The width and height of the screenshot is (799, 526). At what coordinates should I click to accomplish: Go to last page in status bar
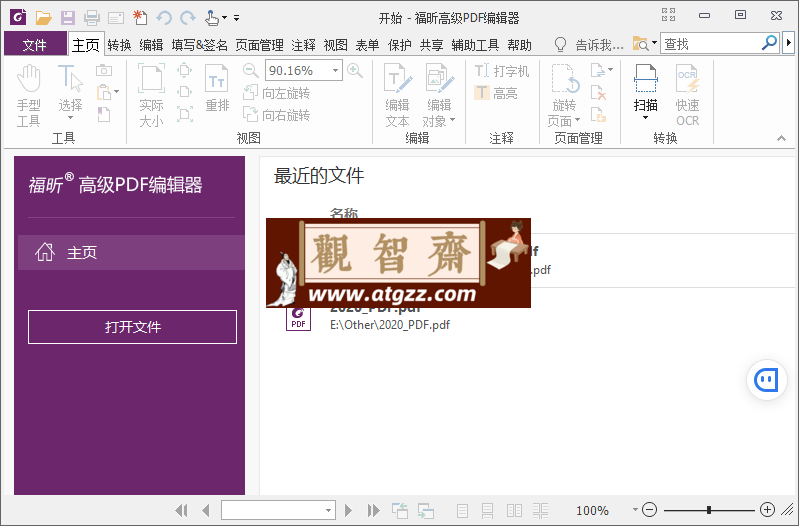point(374,510)
